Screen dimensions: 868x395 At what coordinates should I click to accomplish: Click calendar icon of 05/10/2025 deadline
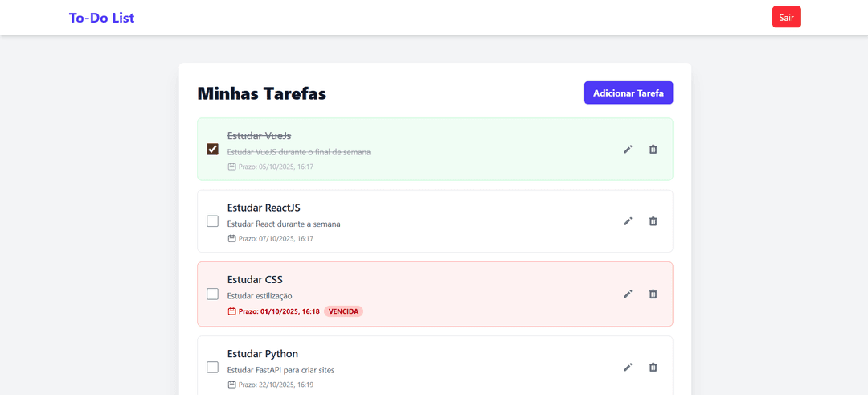click(x=232, y=167)
